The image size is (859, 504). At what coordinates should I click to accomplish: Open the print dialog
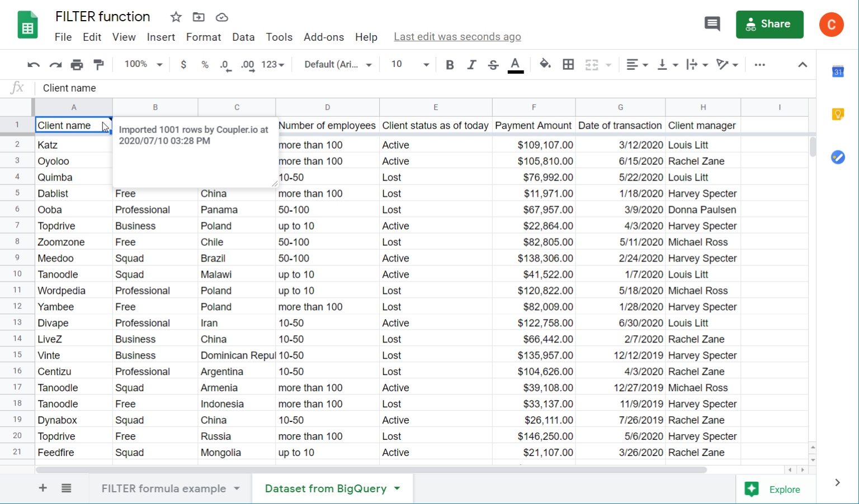point(77,64)
